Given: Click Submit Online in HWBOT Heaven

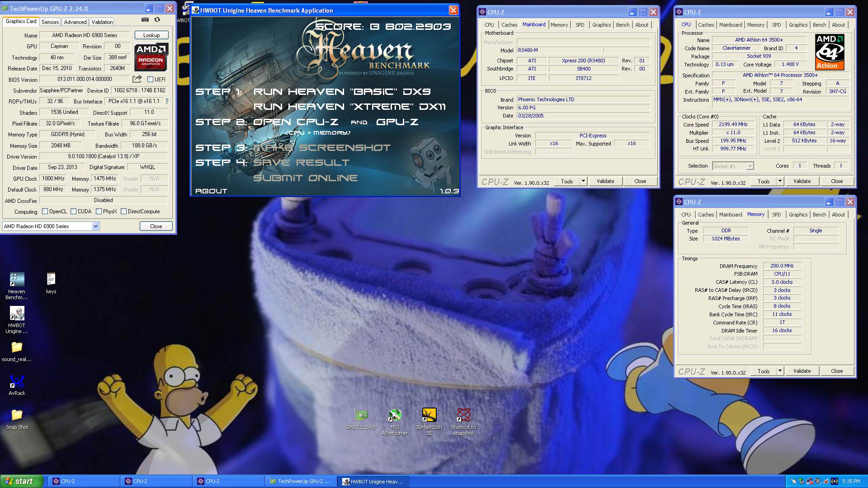Looking at the screenshot, I should tap(305, 178).
